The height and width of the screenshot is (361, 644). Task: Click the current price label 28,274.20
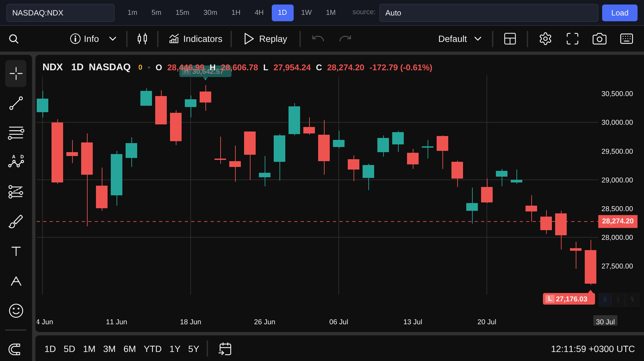[618, 221]
